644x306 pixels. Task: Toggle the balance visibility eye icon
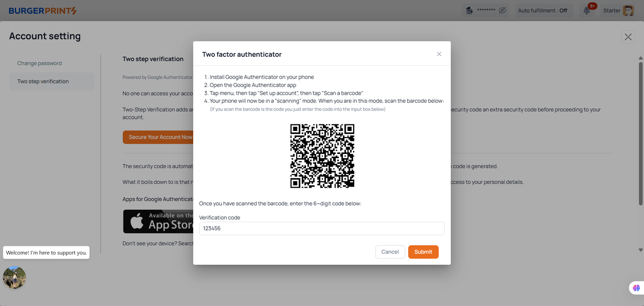click(x=502, y=11)
